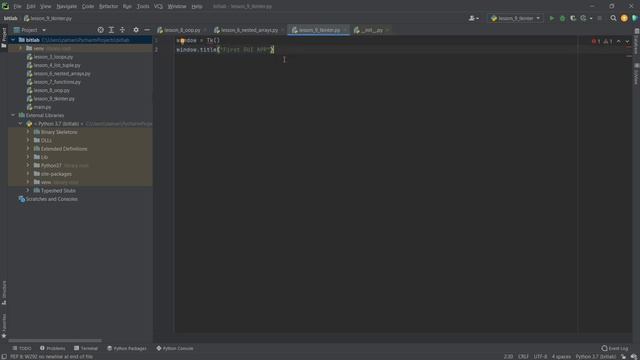
Task: Select Scratches and Consoles in the project tree
Action: [52, 199]
